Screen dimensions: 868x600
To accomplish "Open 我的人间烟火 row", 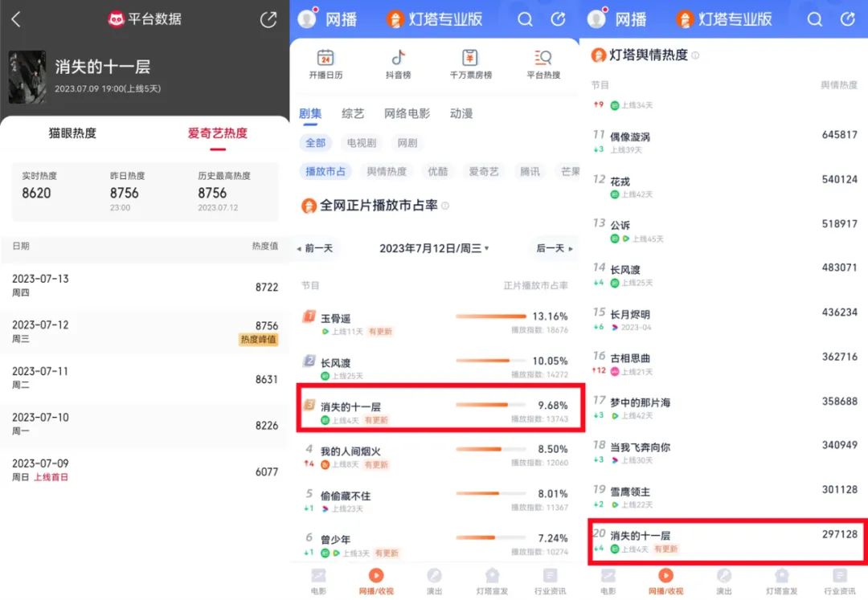I will (436, 456).
